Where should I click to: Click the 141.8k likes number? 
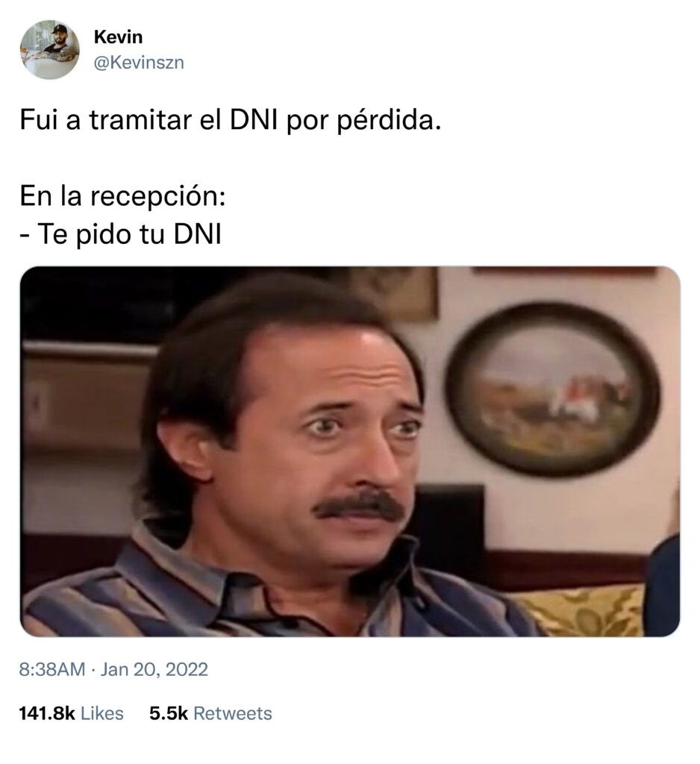[x=47, y=713]
